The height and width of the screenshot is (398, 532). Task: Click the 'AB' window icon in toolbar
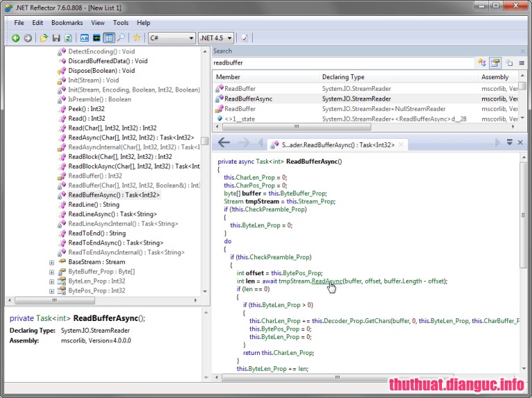pyautogui.click(x=85, y=38)
